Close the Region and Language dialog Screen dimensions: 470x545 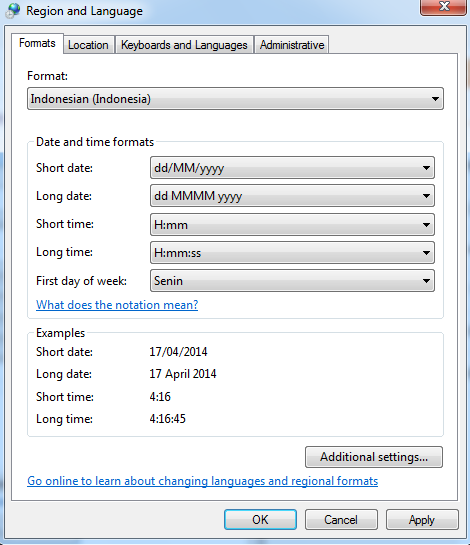pyautogui.click(x=443, y=7)
